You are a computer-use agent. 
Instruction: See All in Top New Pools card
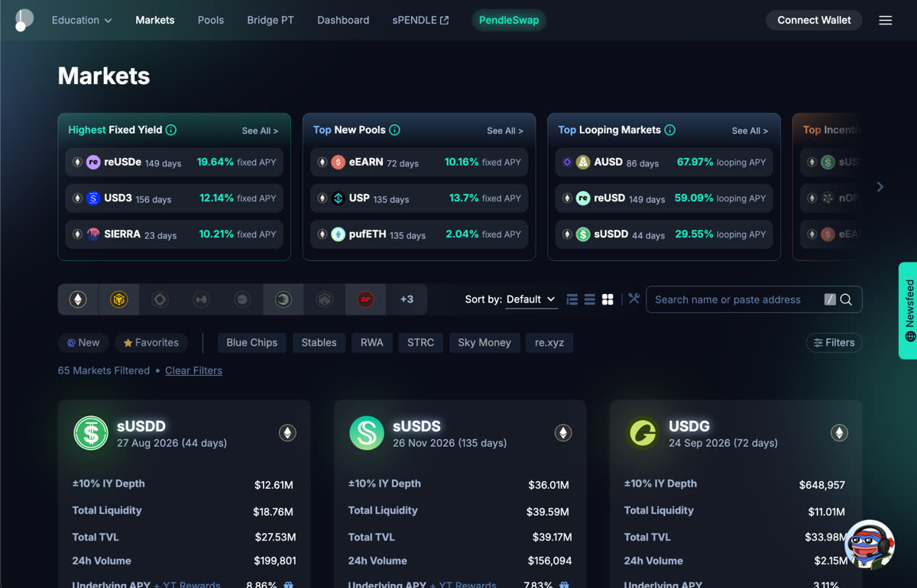[505, 131]
